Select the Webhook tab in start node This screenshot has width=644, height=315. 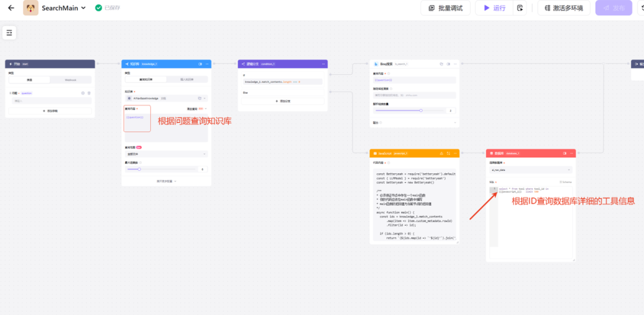70,80
